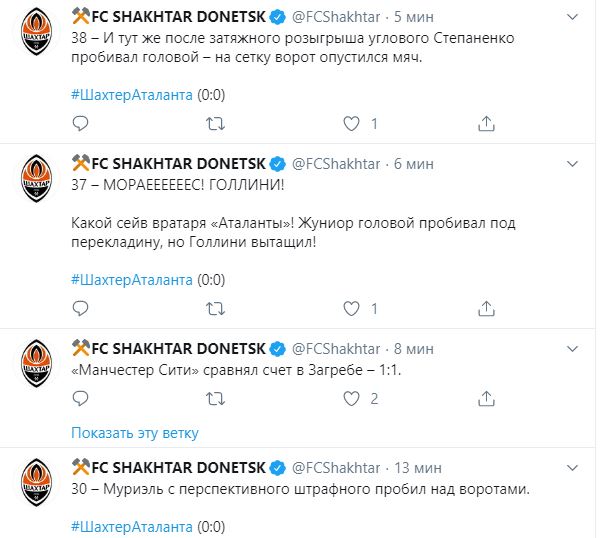This screenshot has height=538, width=600.
Task: Retweet the minute 37 Gollini save tweet
Action: [x=215, y=308]
